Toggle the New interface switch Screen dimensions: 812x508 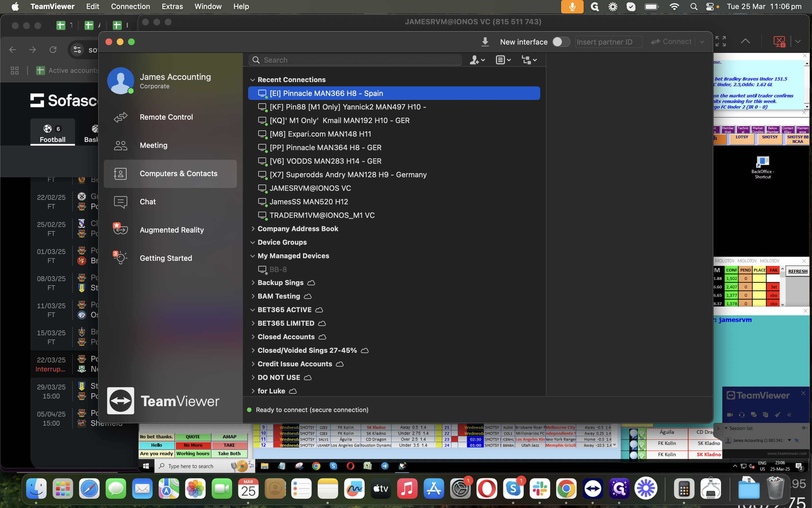coord(561,42)
